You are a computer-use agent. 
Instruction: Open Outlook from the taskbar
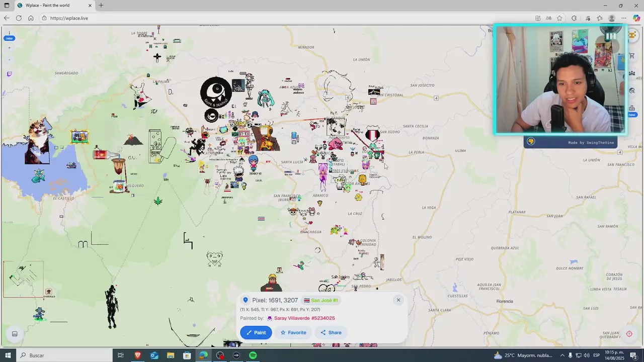click(154, 355)
